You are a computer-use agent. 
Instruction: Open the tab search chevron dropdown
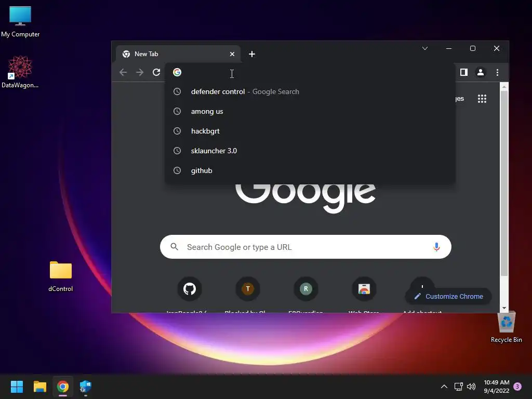(425, 48)
